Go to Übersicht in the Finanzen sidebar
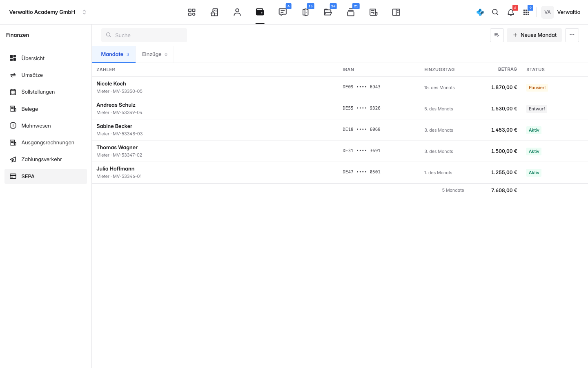This screenshot has height=368, width=588. pyautogui.click(x=46, y=58)
